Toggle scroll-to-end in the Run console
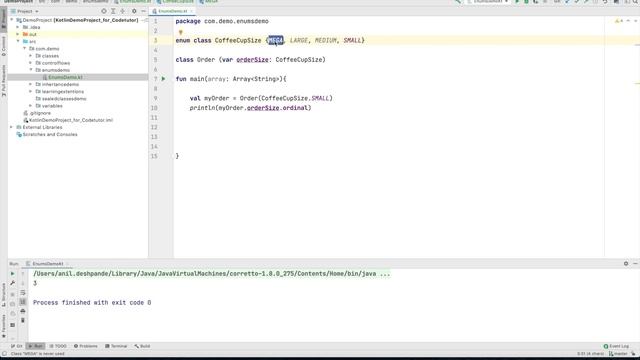 point(23,302)
